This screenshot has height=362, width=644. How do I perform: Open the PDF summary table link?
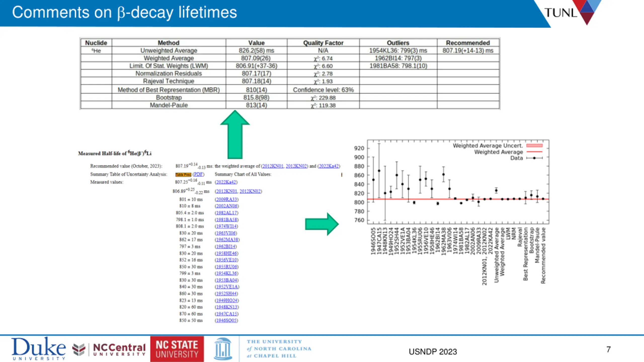coord(198,174)
